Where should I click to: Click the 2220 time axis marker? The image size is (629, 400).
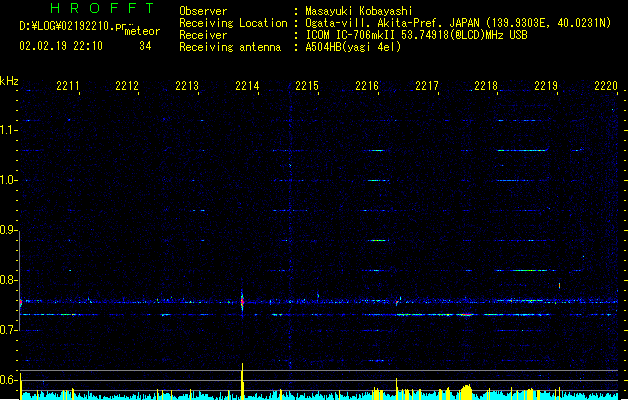(606, 86)
